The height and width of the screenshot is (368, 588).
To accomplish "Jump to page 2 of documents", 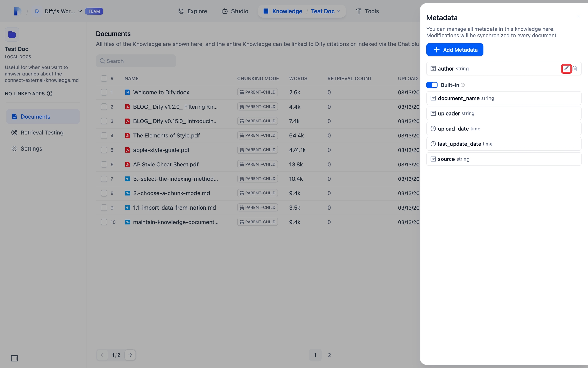I will [329, 355].
